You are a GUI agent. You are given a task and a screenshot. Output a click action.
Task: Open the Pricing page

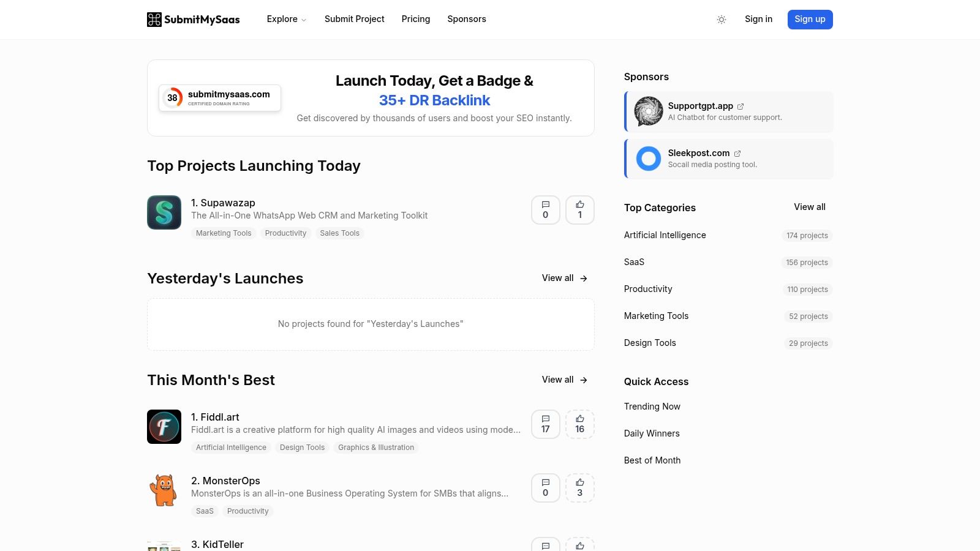(415, 19)
